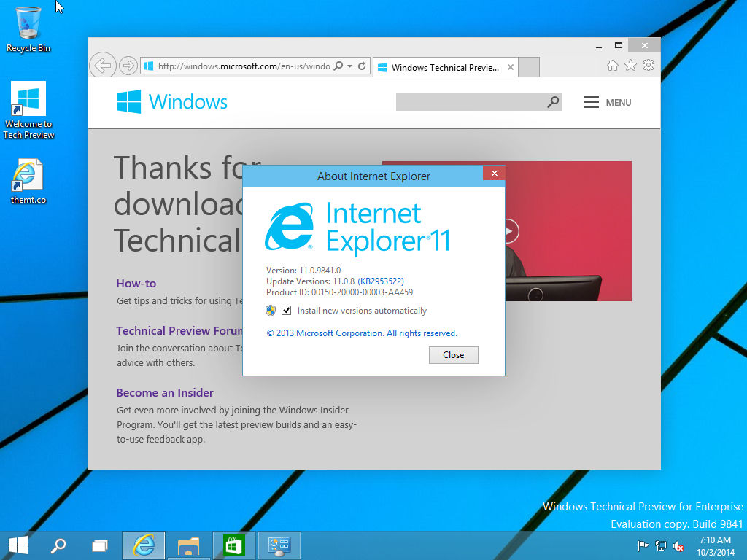Open the Home page via the home icon

coord(612,66)
